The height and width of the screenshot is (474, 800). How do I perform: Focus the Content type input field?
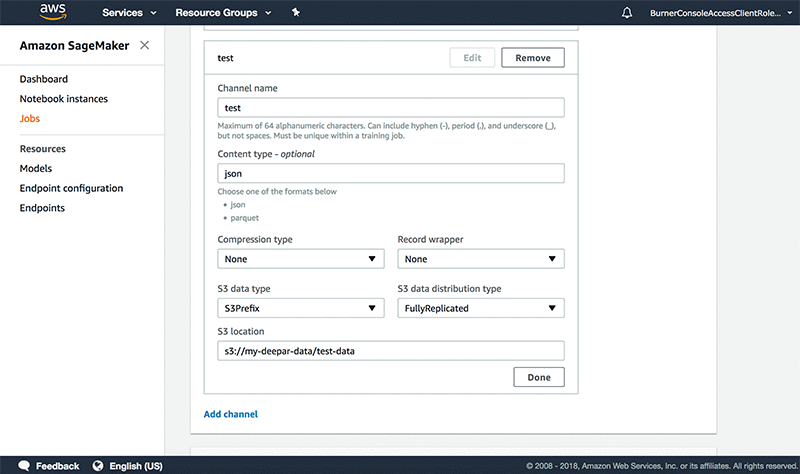pos(391,173)
